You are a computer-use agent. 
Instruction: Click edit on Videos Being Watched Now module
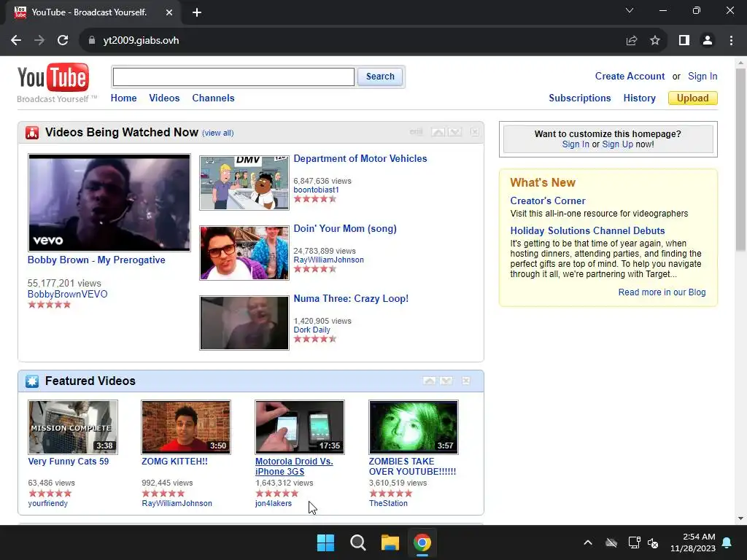pos(416,132)
